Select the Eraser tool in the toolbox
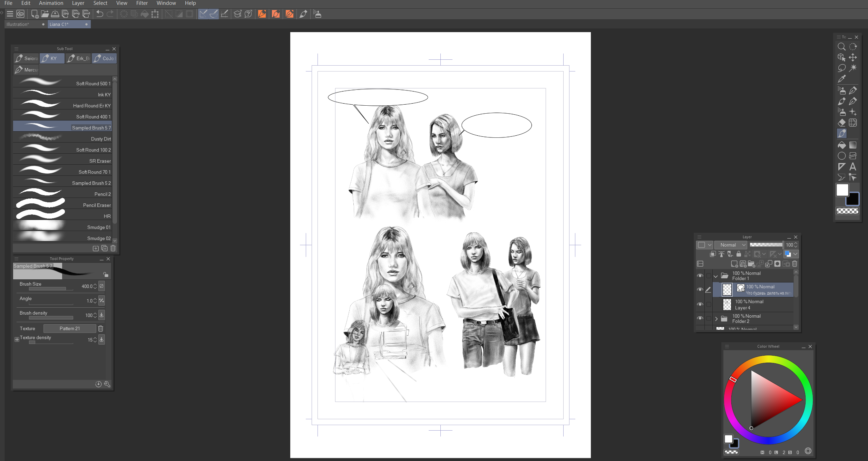 point(841,123)
